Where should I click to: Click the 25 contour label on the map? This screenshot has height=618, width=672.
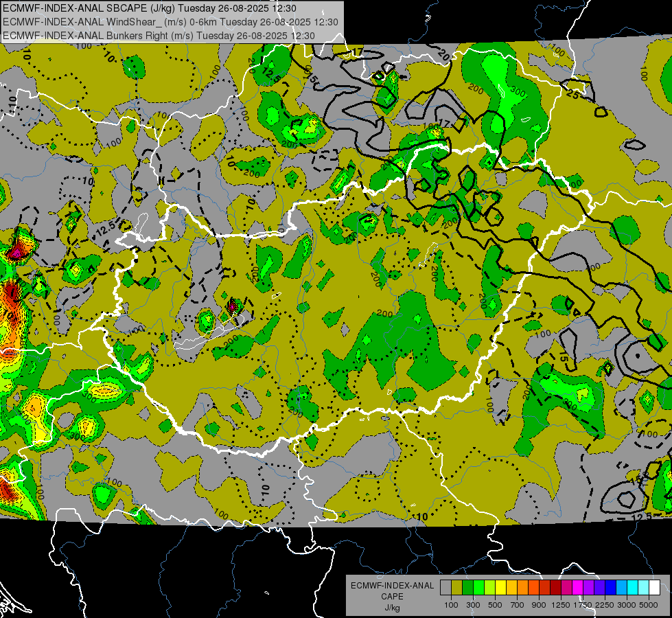(573, 93)
